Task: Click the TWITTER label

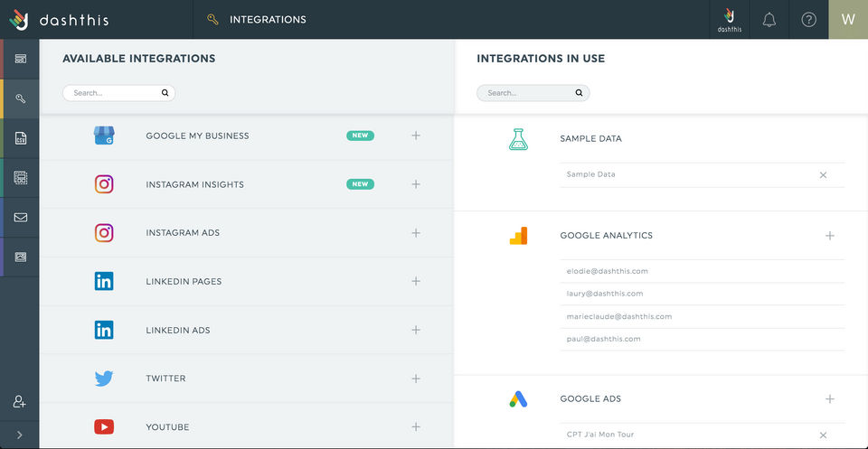Action: tap(166, 379)
